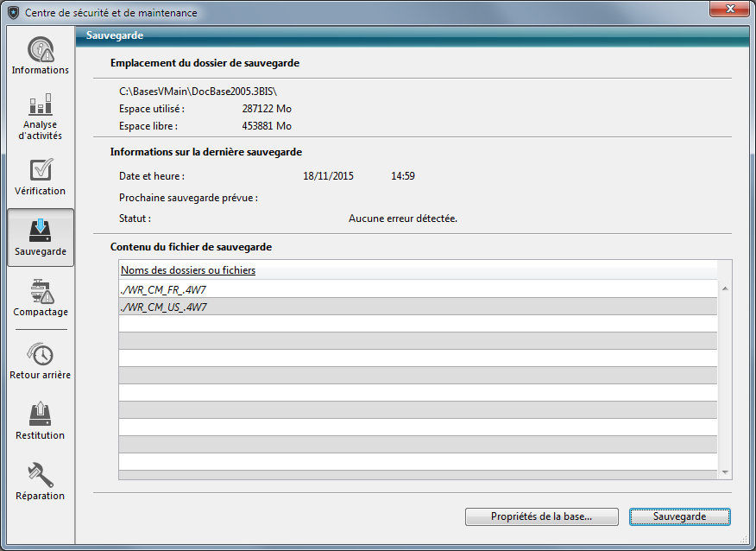The image size is (756, 551).
Task: Open the Retour arrière clock icon
Action: tap(40, 354)
